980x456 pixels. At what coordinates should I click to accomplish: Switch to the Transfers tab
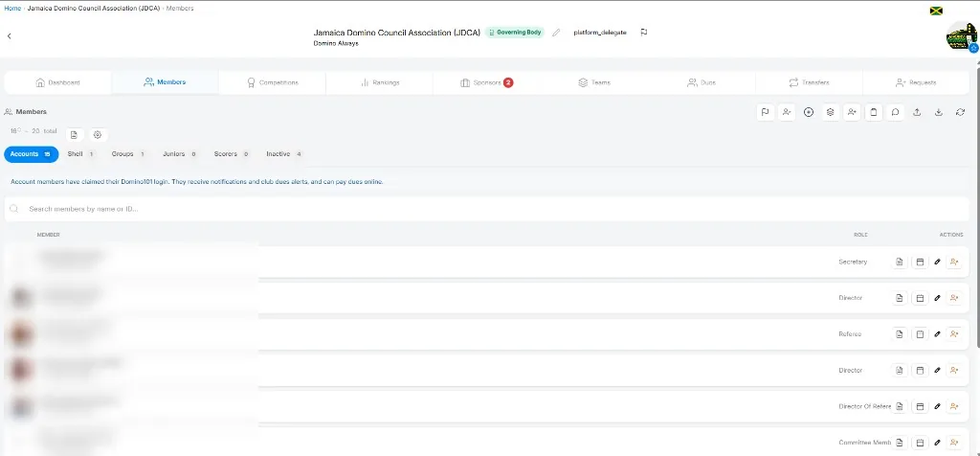click(809, 82)
